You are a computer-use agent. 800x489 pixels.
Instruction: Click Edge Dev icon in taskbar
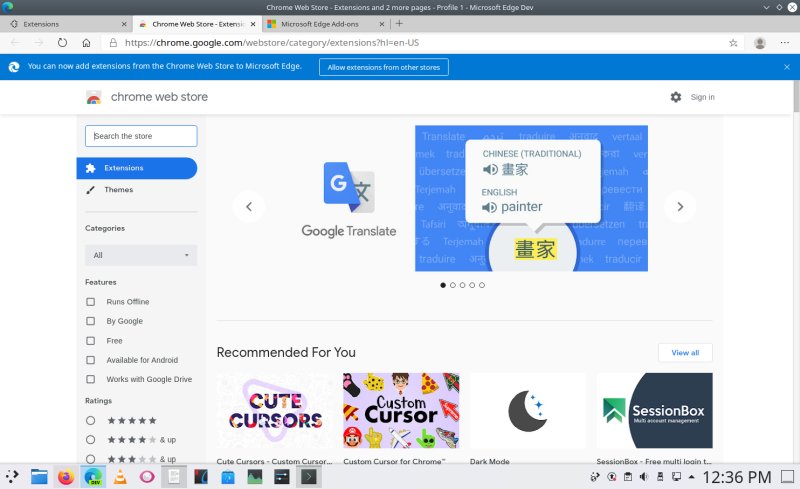(x=93, y=477)
